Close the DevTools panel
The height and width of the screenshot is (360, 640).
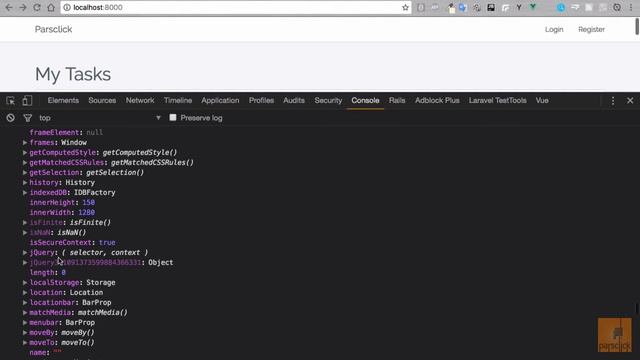[x=630, y=100]
